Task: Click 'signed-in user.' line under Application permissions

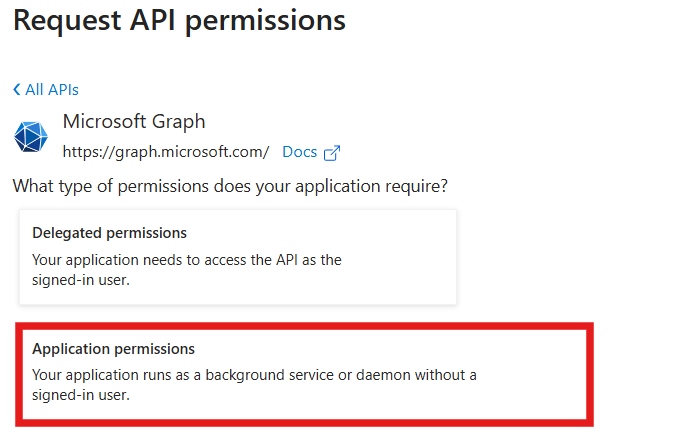Action: [81, 395]
